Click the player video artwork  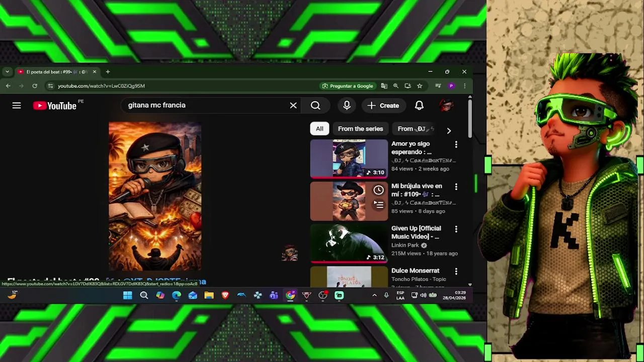coord(155,196)
